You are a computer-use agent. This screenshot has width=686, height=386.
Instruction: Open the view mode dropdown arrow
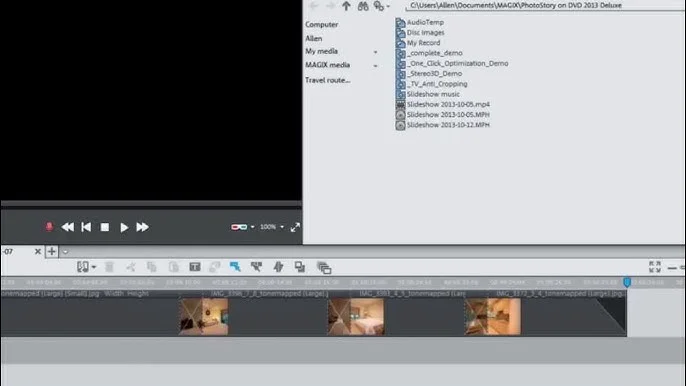[x=94, y=267]
